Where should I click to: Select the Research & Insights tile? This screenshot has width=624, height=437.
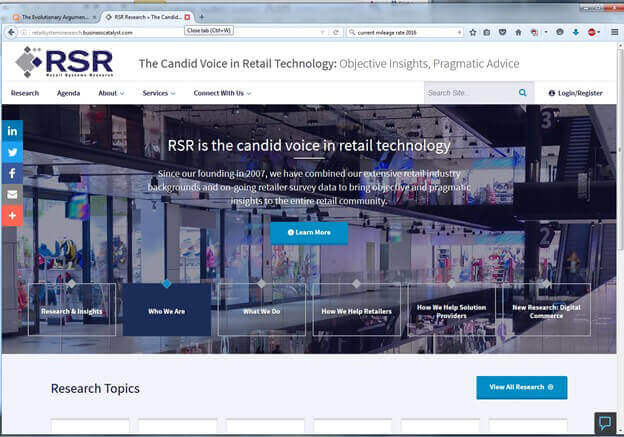pos(72,310)
